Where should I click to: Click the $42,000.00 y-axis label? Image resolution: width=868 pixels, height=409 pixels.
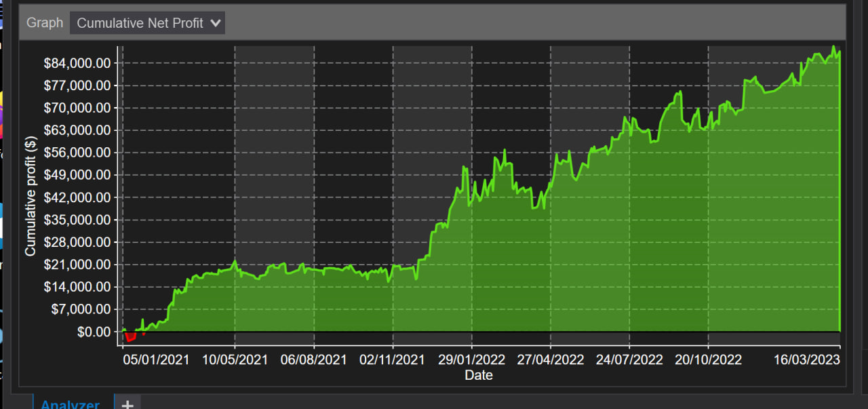(77, 197)
